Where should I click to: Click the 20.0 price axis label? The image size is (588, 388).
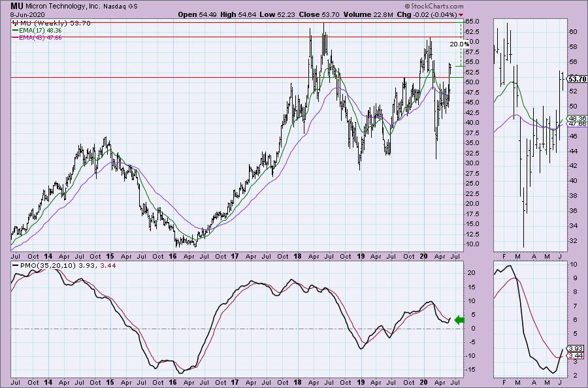[x=472, y=204]
